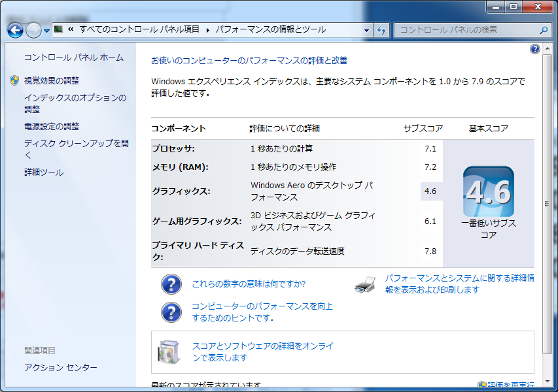This screenshot has width=558, height=392.
Task: Click the 評価を再実行 link at bottom right
Action: tap(511, 385)
